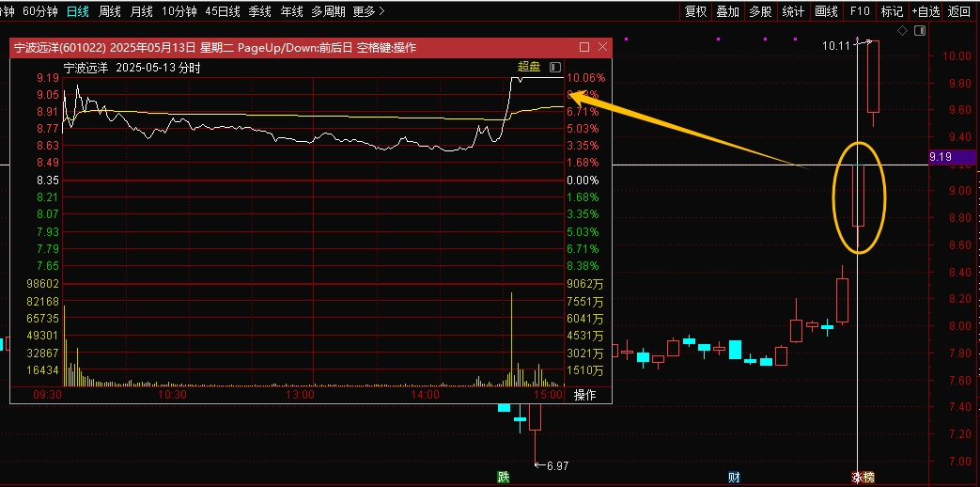Click the 返回 back button
Image resolution: width=980 pixels, height=487 pixels.
pos(958,10)
